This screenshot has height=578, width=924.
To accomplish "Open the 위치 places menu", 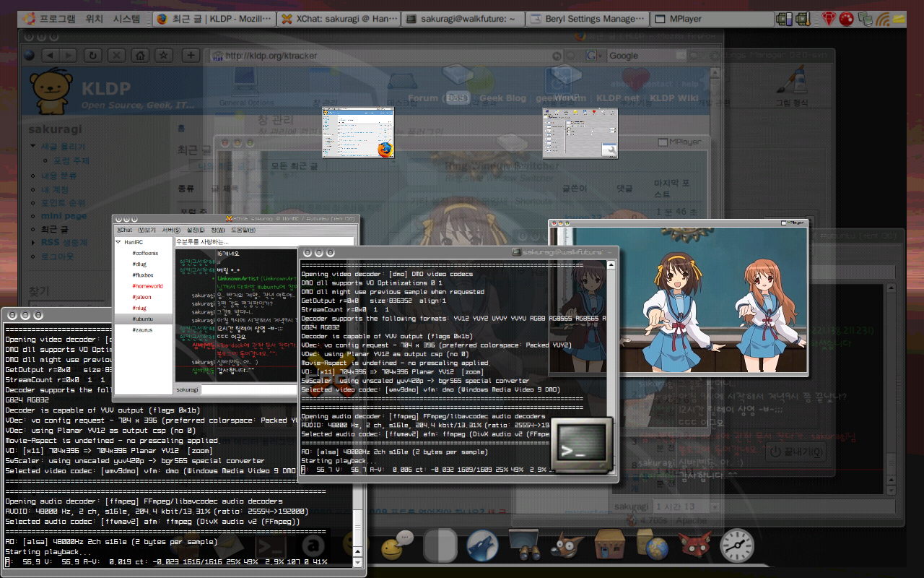I will pos(95,20).
